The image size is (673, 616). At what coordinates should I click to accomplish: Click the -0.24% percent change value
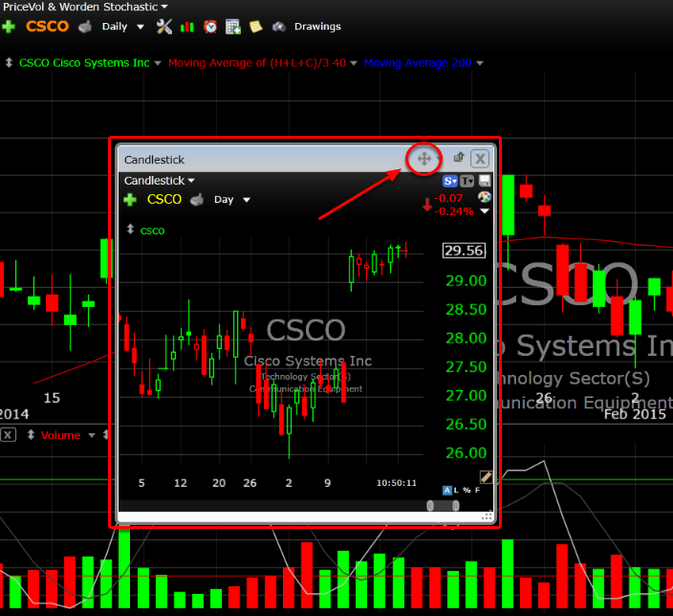(x=454, y=211)
